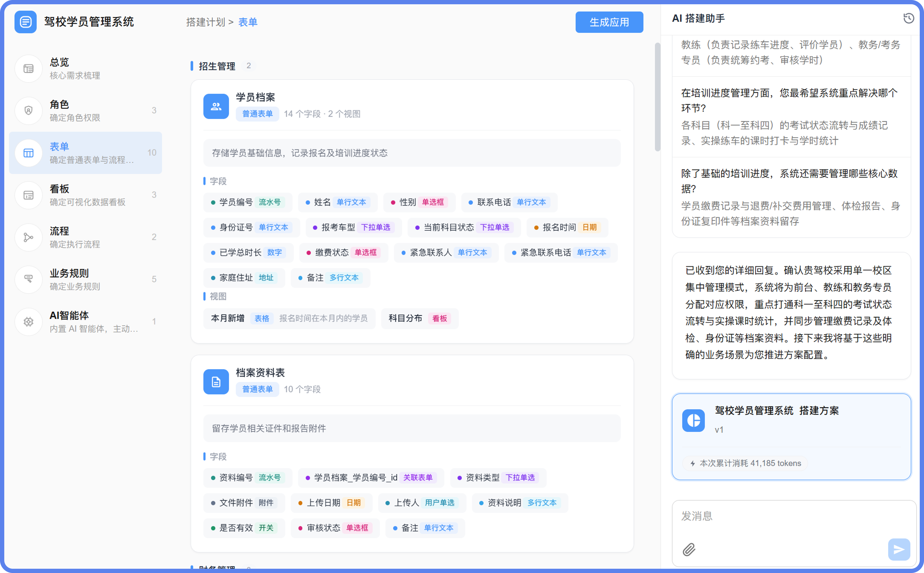Select the 审核状态 单选框 field chip
The image size is (924, 573).
[x=335, y=528]
